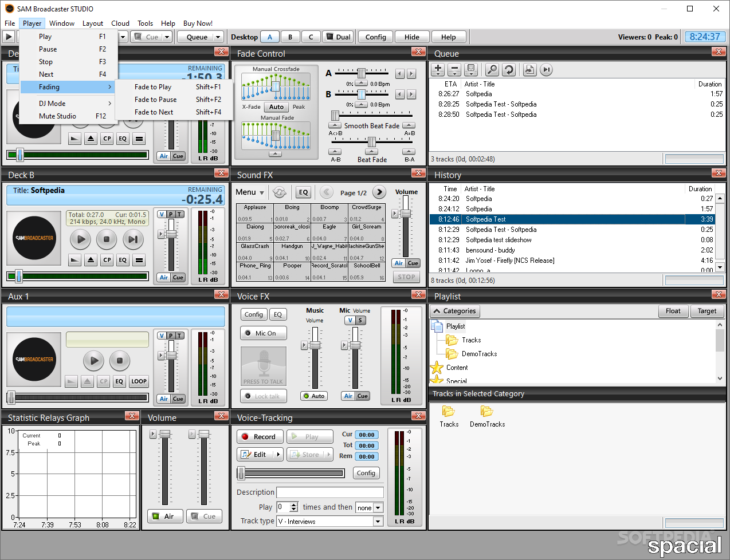The width and height of the screenshot is (730, 560).
Task: Open Deck B CP button
Action: 107,260
